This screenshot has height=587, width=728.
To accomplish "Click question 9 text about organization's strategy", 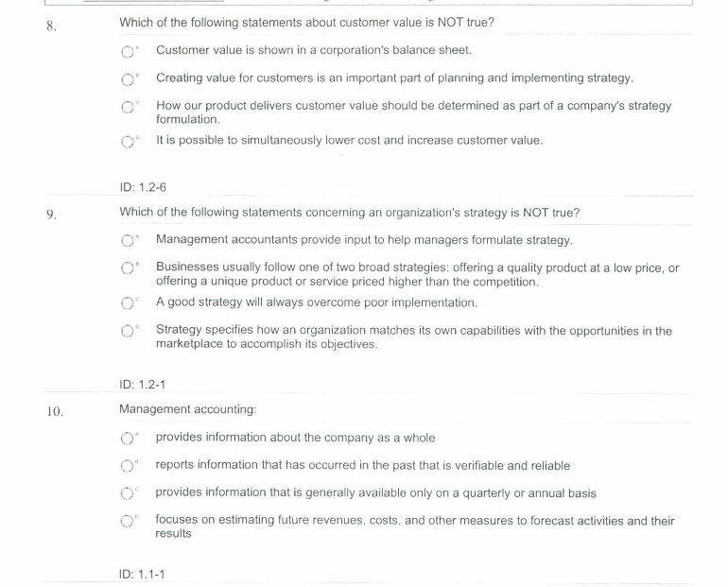I will coord(350,213).
